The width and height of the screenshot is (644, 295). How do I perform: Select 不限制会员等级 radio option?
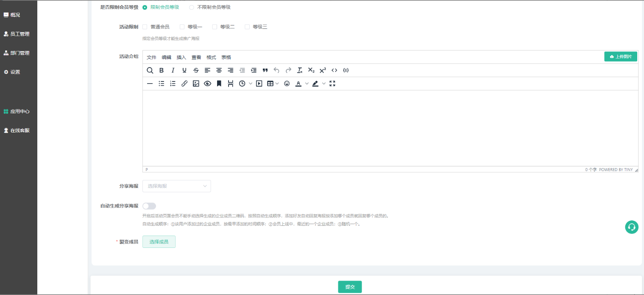(192, 7)
